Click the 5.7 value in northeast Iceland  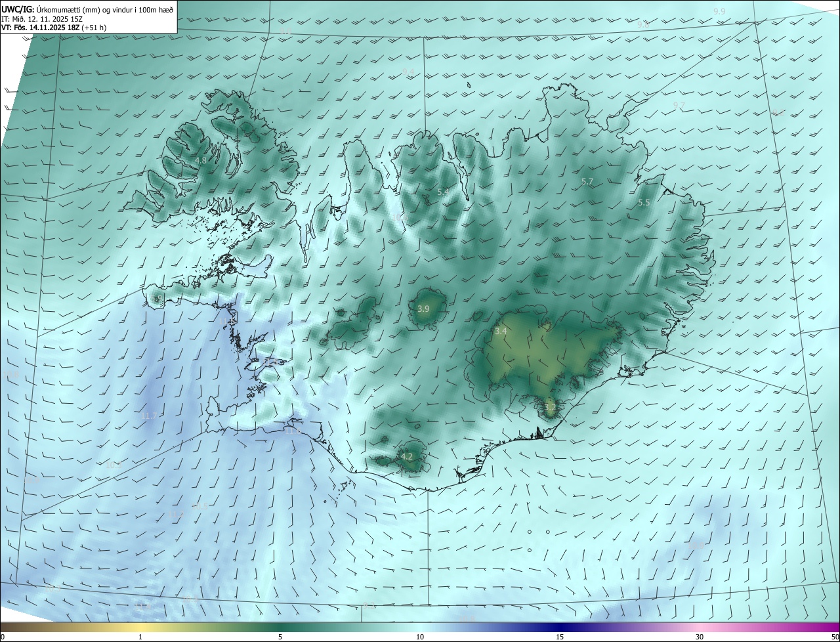pos(587,181)
